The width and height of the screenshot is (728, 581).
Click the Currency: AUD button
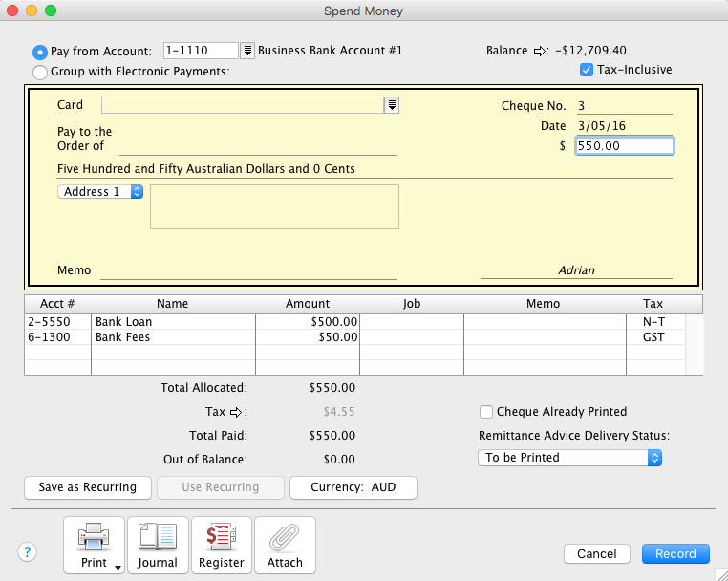click(353, 487)
